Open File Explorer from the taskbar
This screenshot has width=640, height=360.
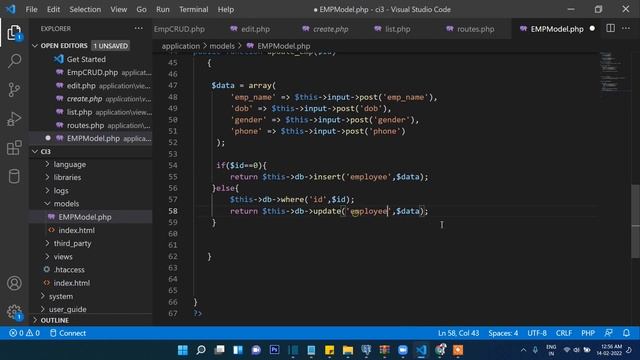pos(348,350)
